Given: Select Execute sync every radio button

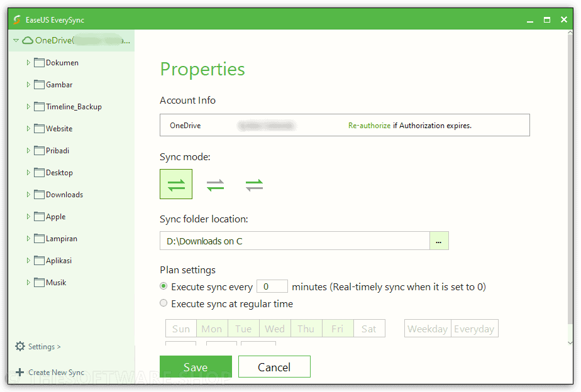Looking at the screenshot, I should (x=163, y=286).
